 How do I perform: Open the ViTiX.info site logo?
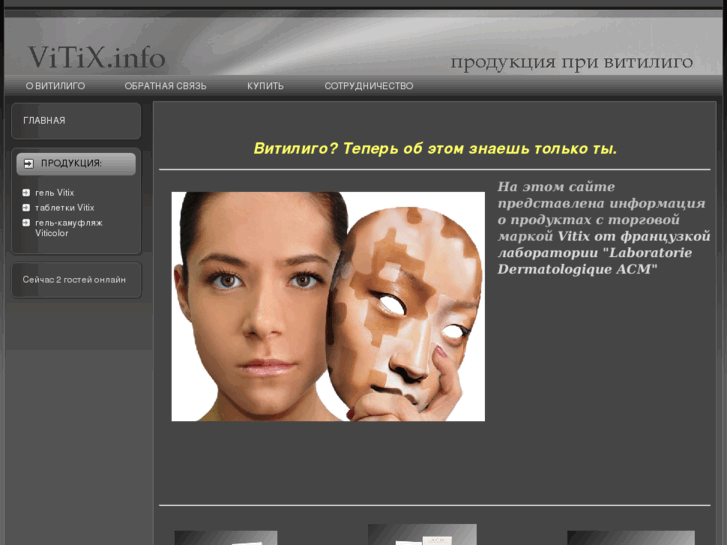(96, 58)
